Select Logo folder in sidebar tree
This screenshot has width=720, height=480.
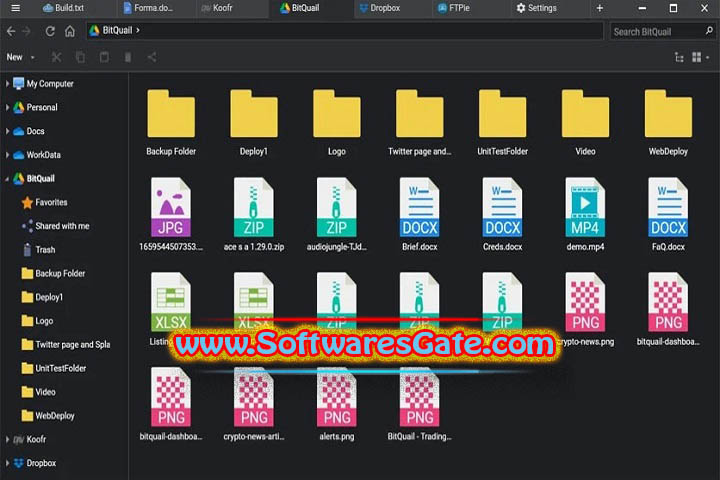(37, 321)
